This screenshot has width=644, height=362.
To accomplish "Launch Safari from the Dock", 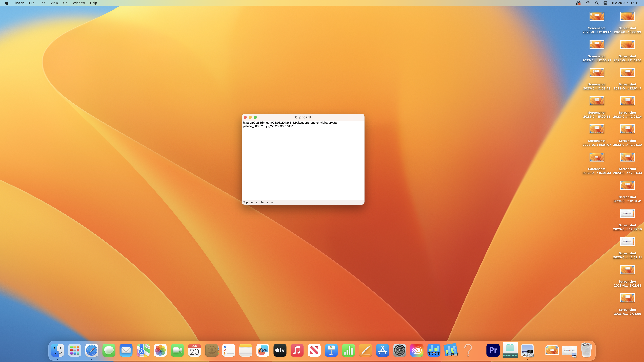I will (92, 350).
